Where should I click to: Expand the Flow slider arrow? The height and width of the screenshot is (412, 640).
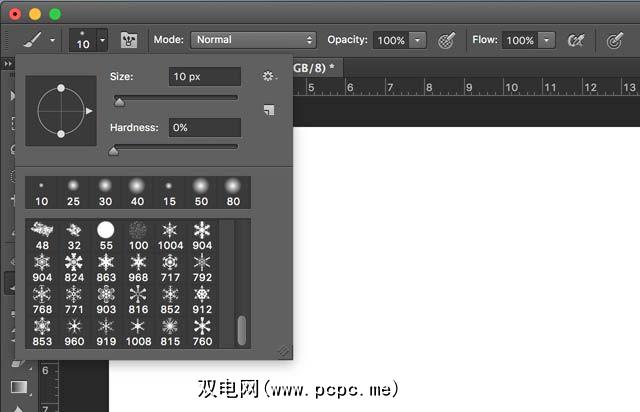(546, 41)
